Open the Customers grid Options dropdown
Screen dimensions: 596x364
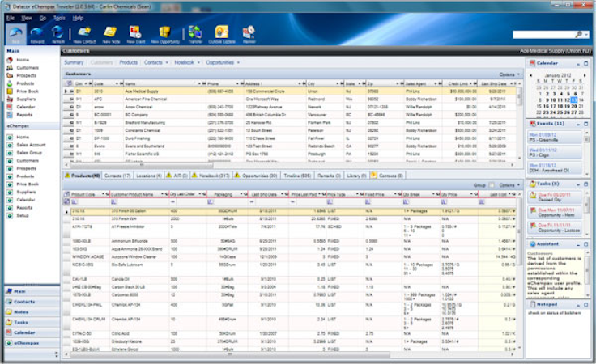click(509, 74)
